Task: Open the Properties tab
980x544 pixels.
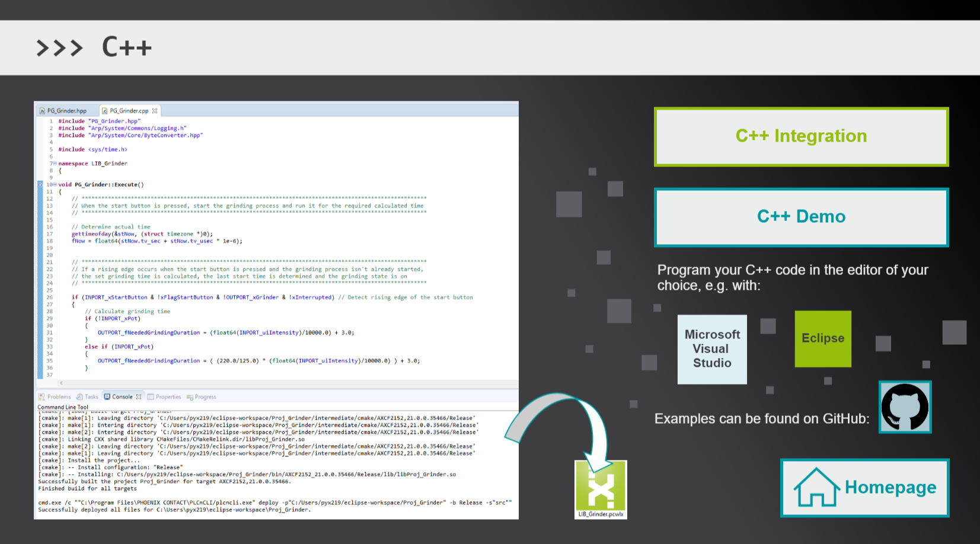Action: (x=164, y=397)
